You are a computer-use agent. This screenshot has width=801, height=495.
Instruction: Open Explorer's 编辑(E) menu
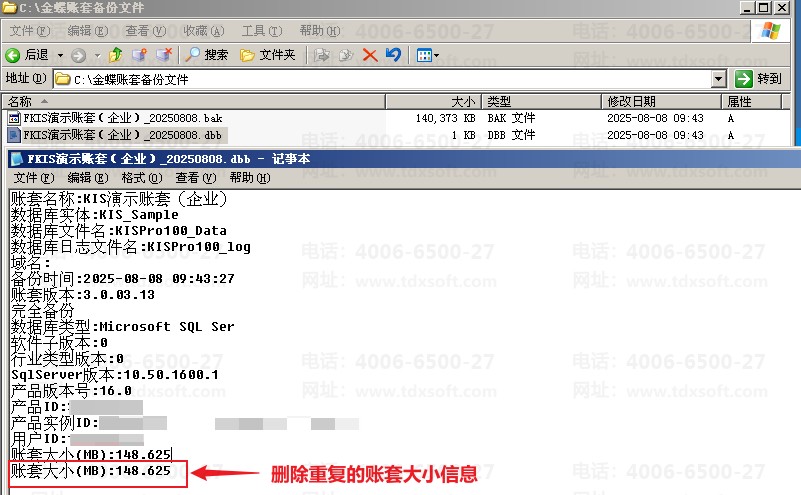pyautogui.click(x=88, y=31)
